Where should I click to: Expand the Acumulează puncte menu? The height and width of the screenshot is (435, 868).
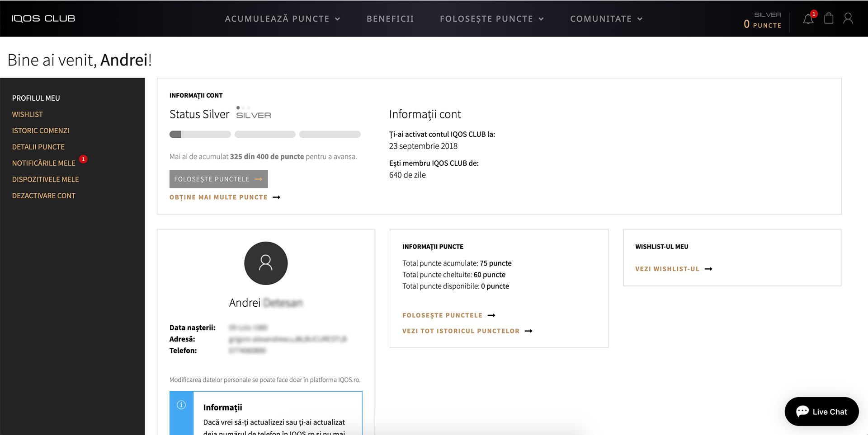pos(283,19)
